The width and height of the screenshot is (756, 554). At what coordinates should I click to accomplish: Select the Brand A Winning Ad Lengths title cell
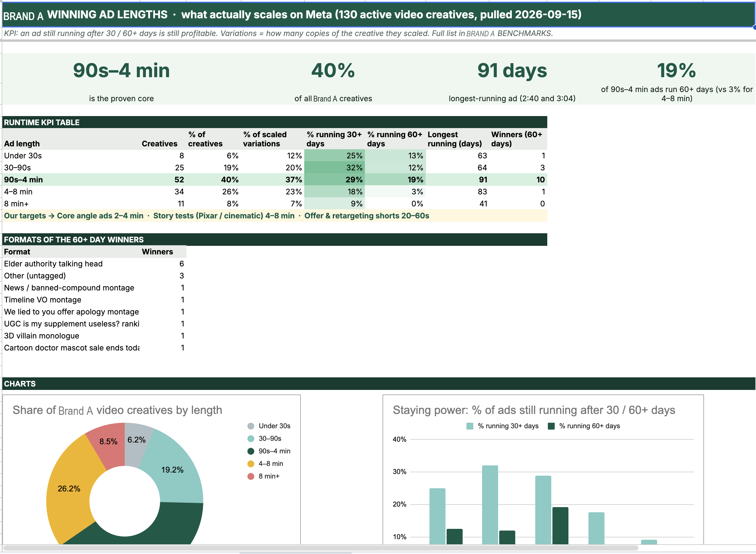(x=378, y=15)
